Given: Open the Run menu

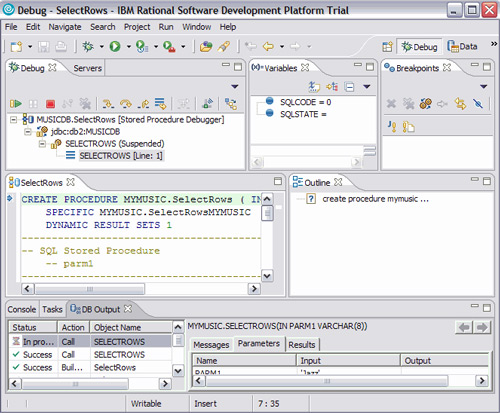Looking at the screenshot, I should [166, 27].
